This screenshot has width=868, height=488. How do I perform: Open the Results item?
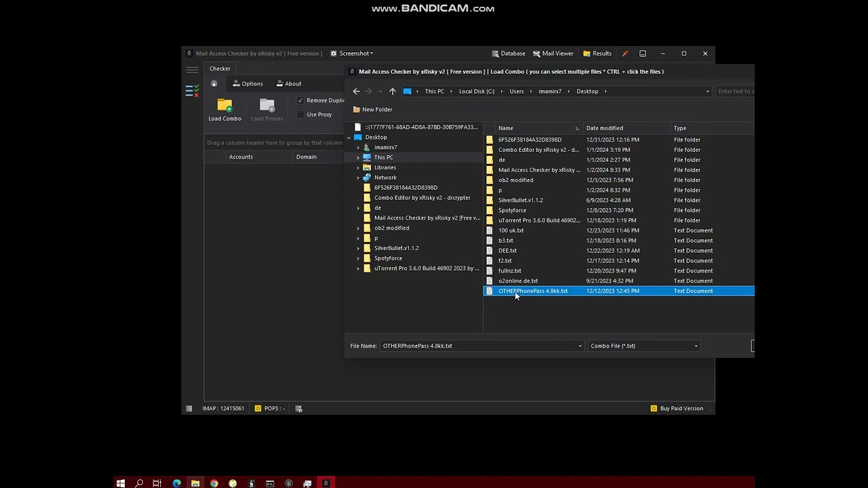597,54
